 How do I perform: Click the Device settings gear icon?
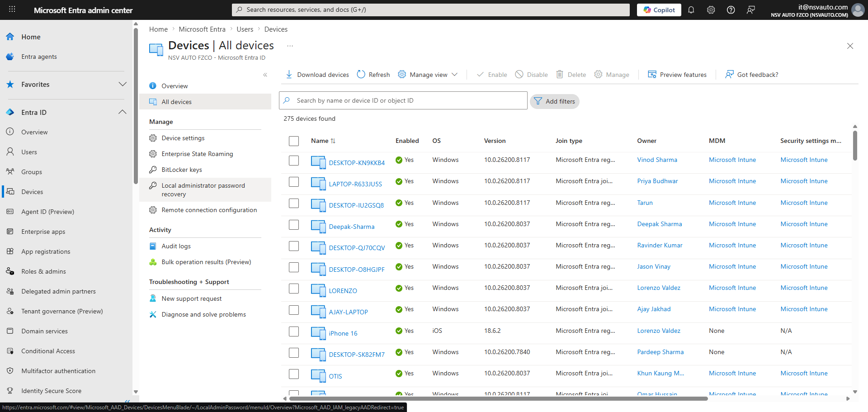tap(153, 138)
